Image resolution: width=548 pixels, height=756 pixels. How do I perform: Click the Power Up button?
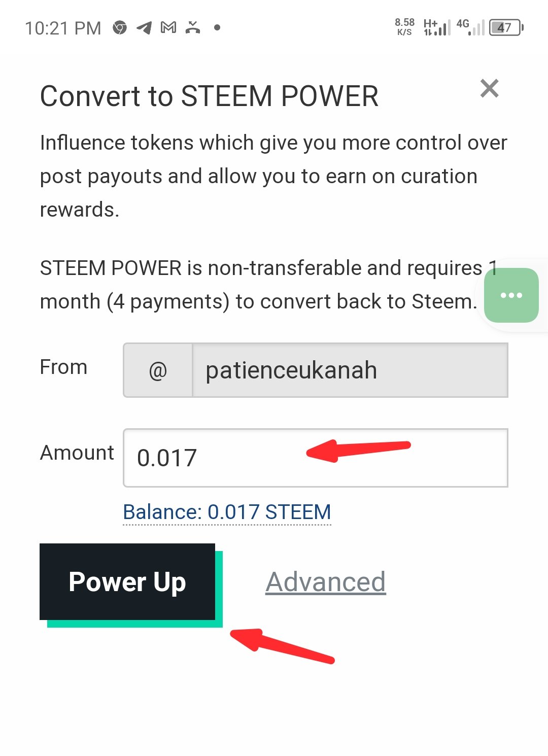coord(127,581)
